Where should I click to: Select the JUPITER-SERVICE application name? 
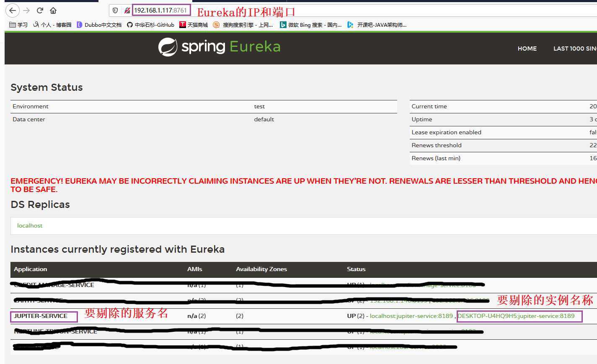pos(41,316)
